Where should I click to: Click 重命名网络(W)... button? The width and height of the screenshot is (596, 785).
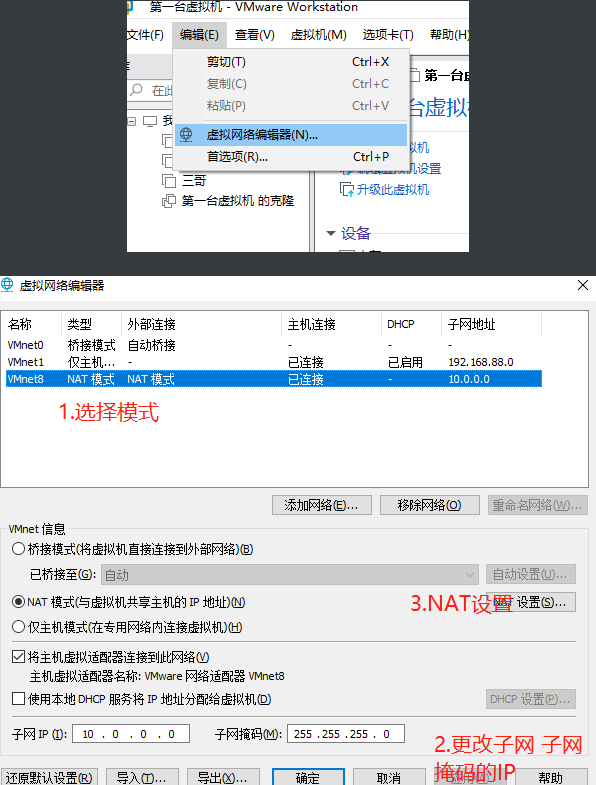[537, 505]
